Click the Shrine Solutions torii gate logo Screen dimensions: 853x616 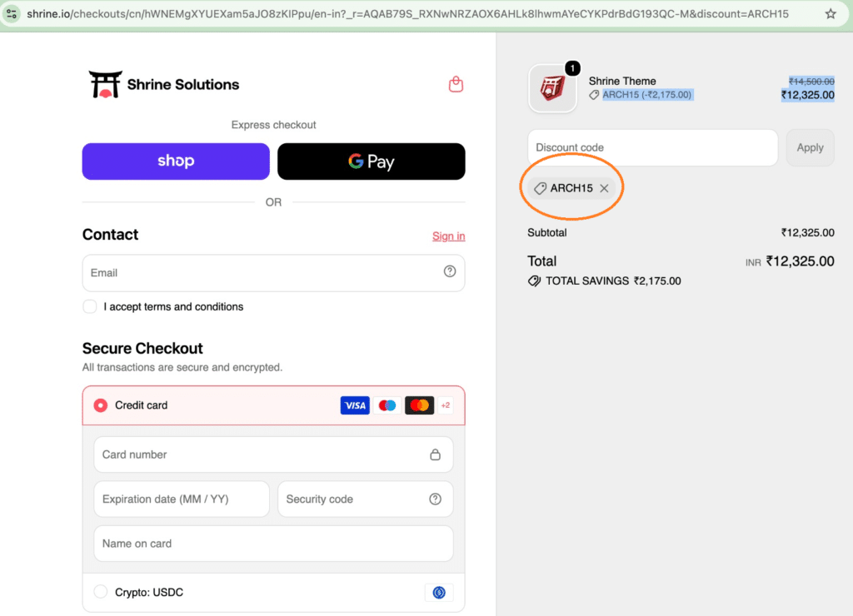106,84
